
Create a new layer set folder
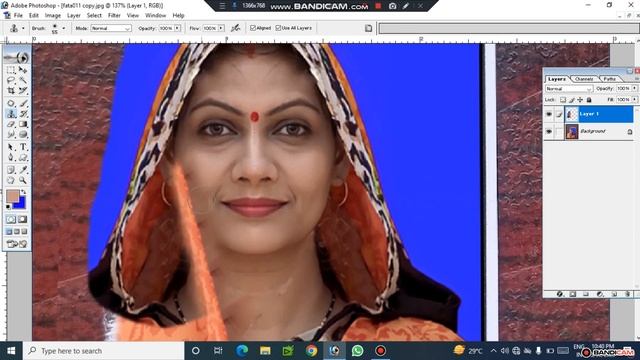586,294
